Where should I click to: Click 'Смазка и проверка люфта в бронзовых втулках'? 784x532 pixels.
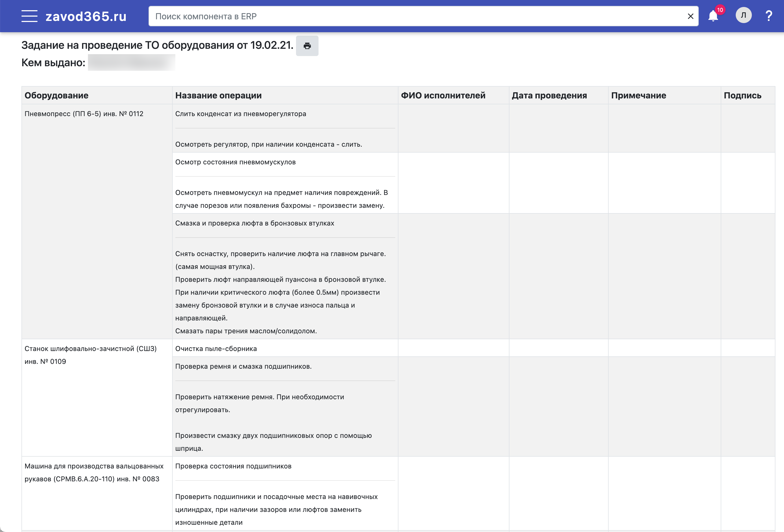pyautogui.click(x=254, y=223)
